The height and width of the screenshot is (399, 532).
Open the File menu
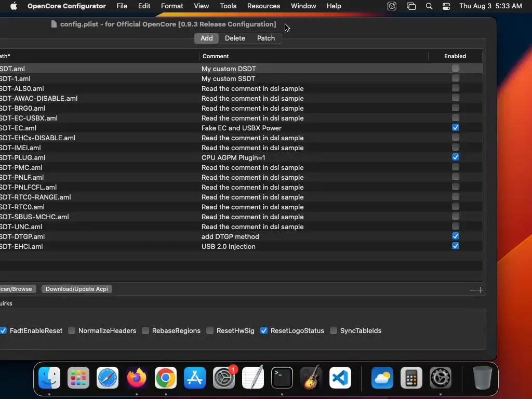point(122,6)
